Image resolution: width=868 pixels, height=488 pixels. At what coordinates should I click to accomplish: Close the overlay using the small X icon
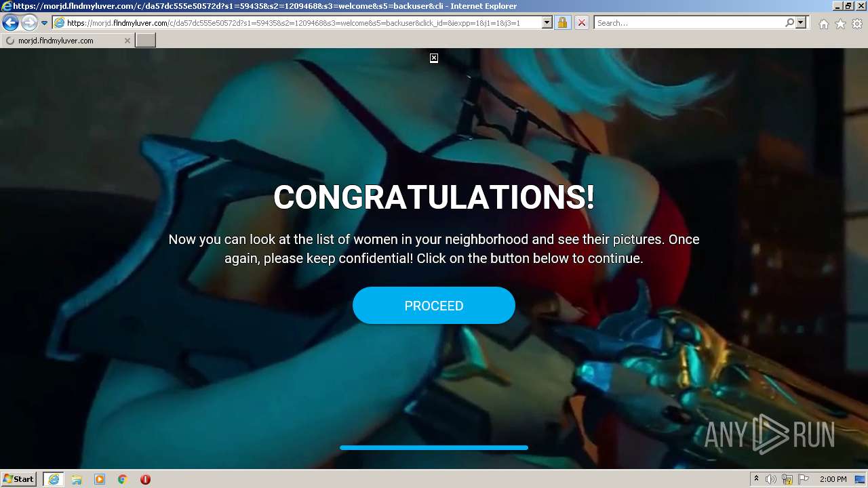pos(434,58)
